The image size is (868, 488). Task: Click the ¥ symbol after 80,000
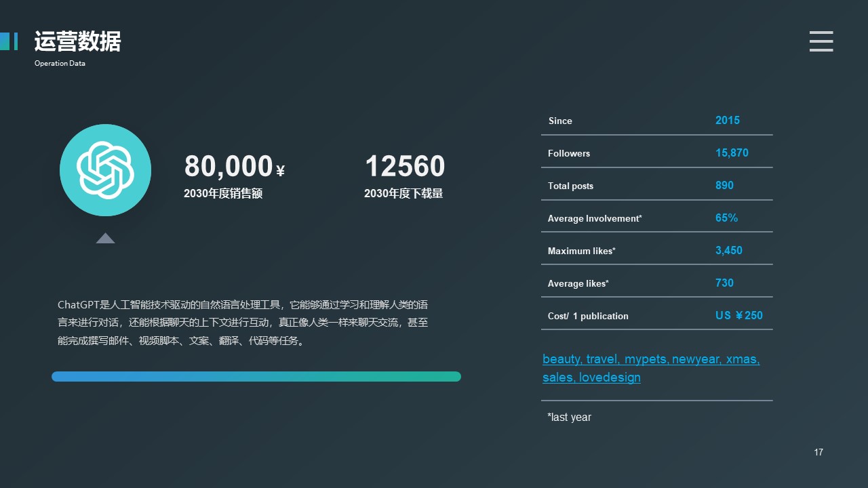(x=281, y=171)
